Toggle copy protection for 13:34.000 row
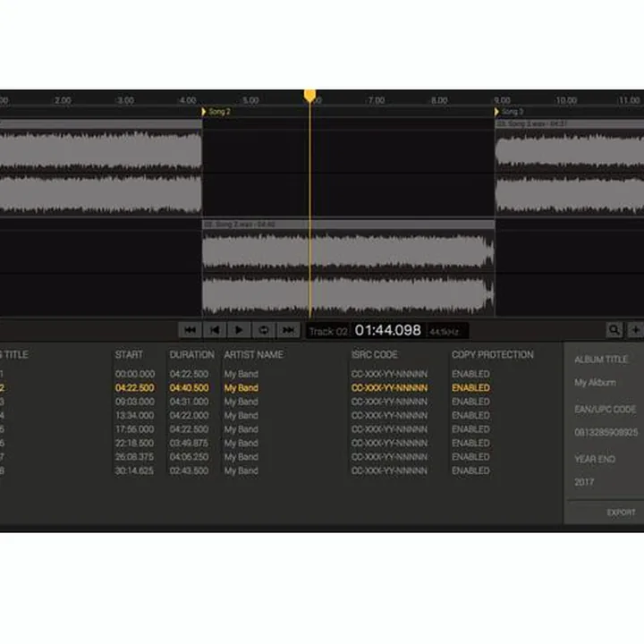644x644 pixels. 470,416
